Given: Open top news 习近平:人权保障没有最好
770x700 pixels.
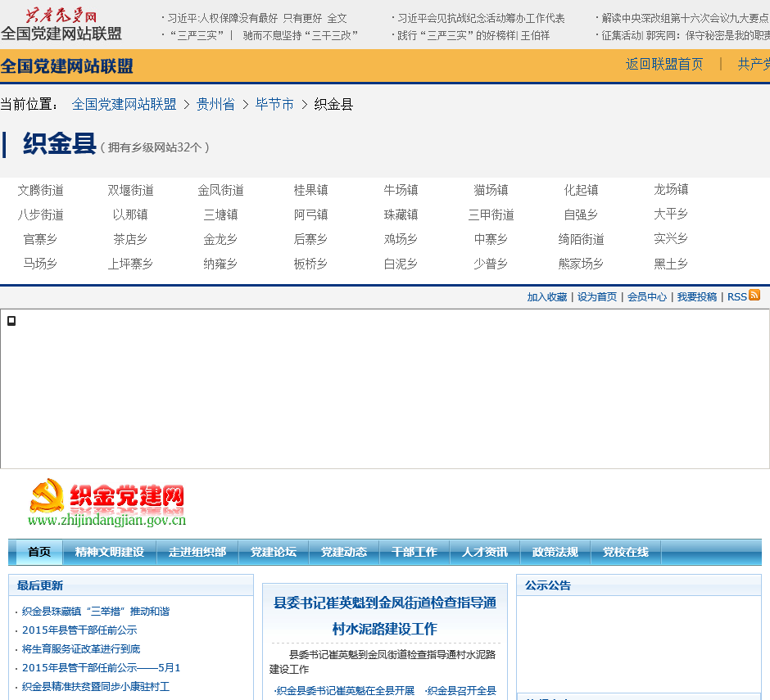Looking at the screenshot, I should pyautogui.click(x=257, y=18).
